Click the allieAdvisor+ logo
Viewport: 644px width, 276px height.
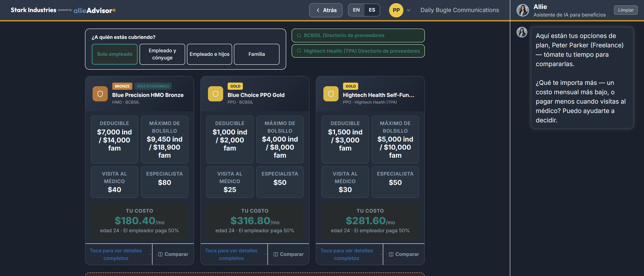click(x=95, y=10)
